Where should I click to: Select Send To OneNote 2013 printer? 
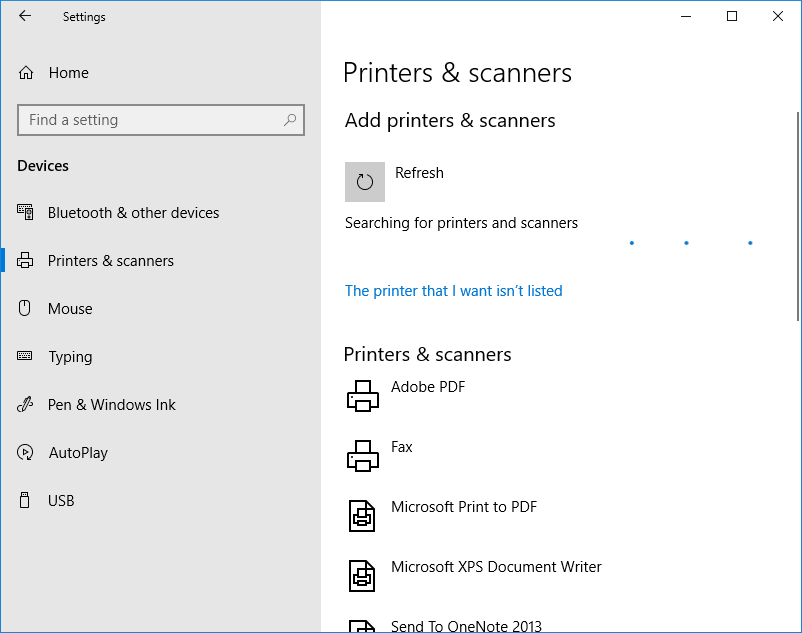click(x=466, y=626)
